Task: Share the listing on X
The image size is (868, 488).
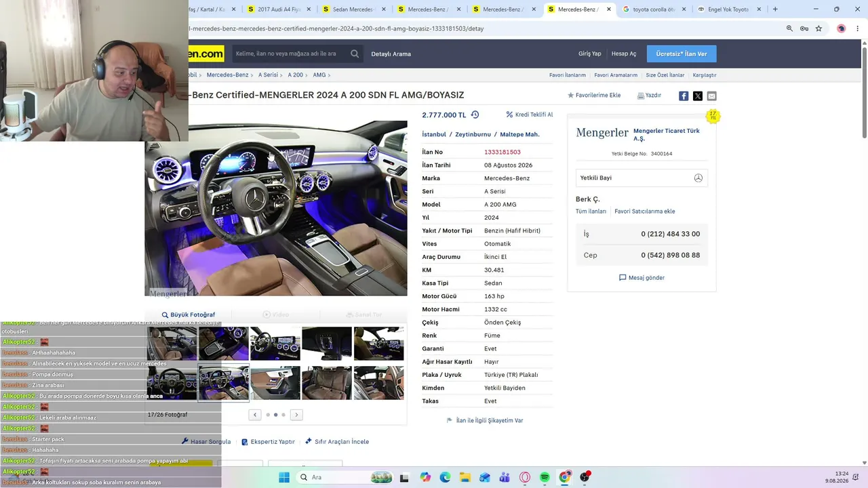Action: [698, 96]
